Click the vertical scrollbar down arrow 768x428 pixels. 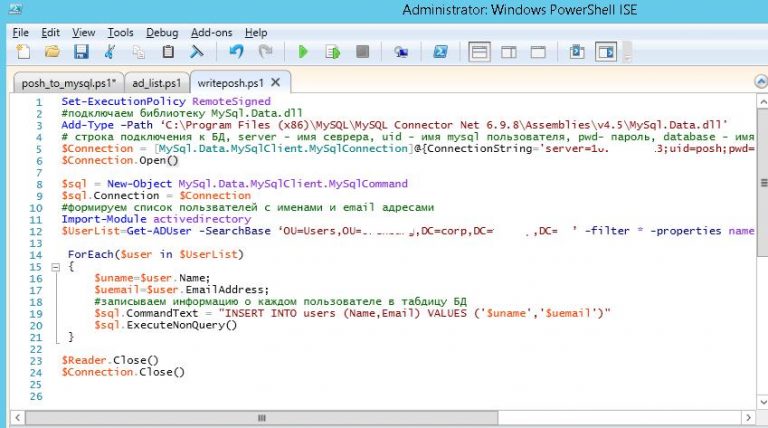[763, 402]
